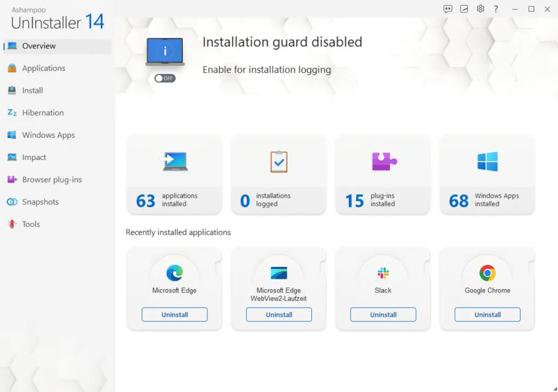This screenshot has width=558, height=392.
Task: View the 63 applications installed tile
Action: [x=174, y=174]
